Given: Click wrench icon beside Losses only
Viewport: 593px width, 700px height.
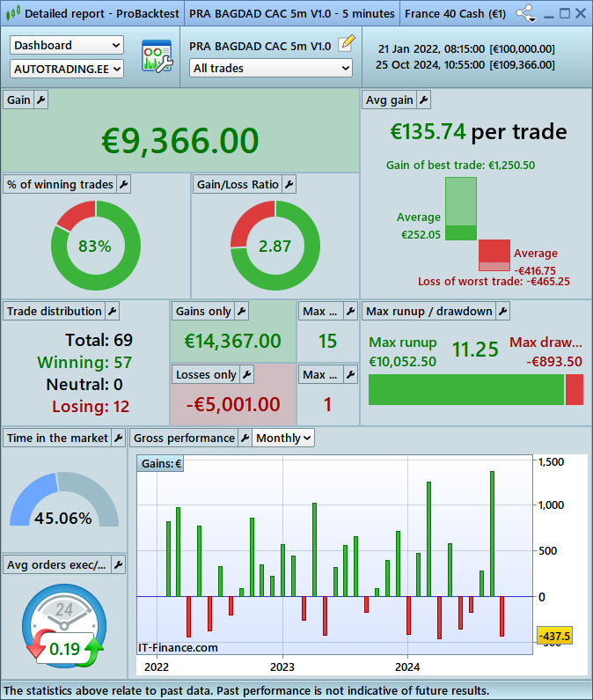Looking at the screenshot, I should [246, 374].
